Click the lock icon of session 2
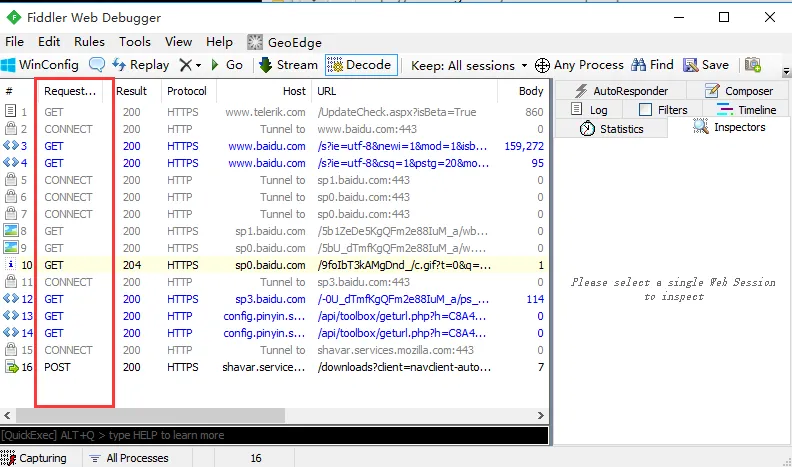Screen dimensions: 792x467 click(10, 128)
